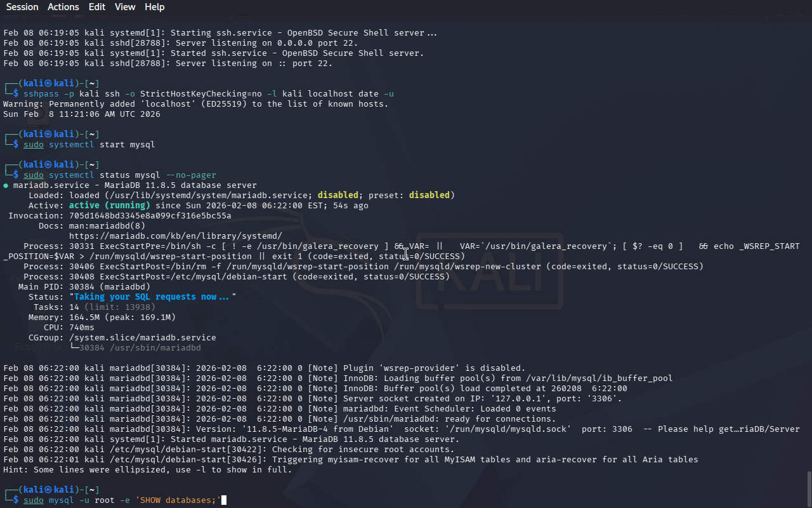The image size is (812, 508).
Task: Open the Session menu
Action: [x=22, y=7]
